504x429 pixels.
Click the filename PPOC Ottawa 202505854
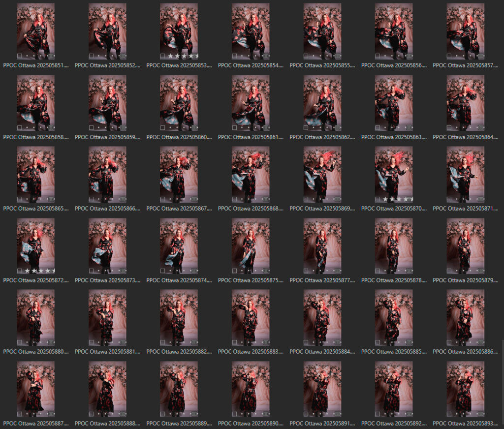(x=251, y=65)
